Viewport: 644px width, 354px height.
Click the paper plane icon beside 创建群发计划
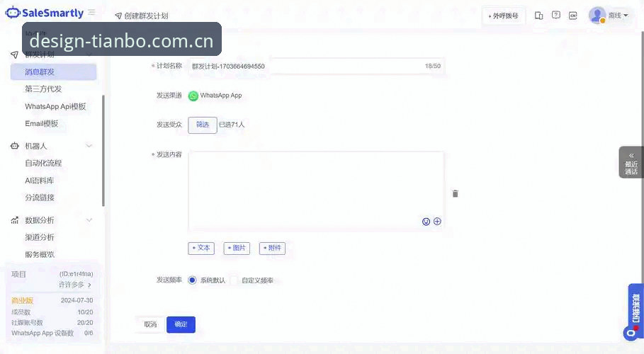(x=118, y=16)
